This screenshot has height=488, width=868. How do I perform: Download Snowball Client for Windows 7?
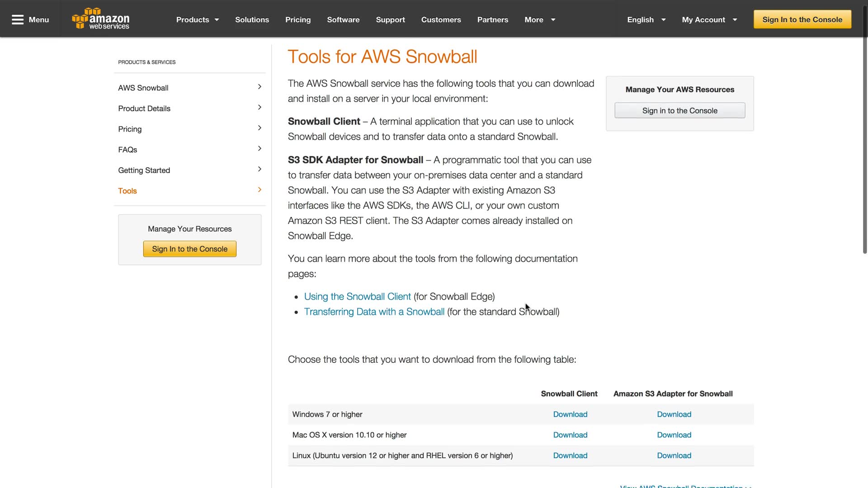pyautogui.click(x=570, y=414)
